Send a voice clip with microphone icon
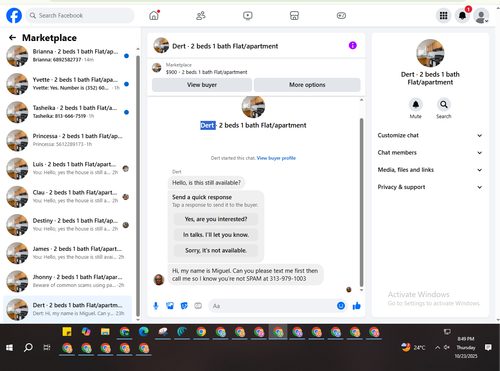Image resolution: width=500 pixels, height=371 pixels. pyautogui.click(x=156, y=306)
